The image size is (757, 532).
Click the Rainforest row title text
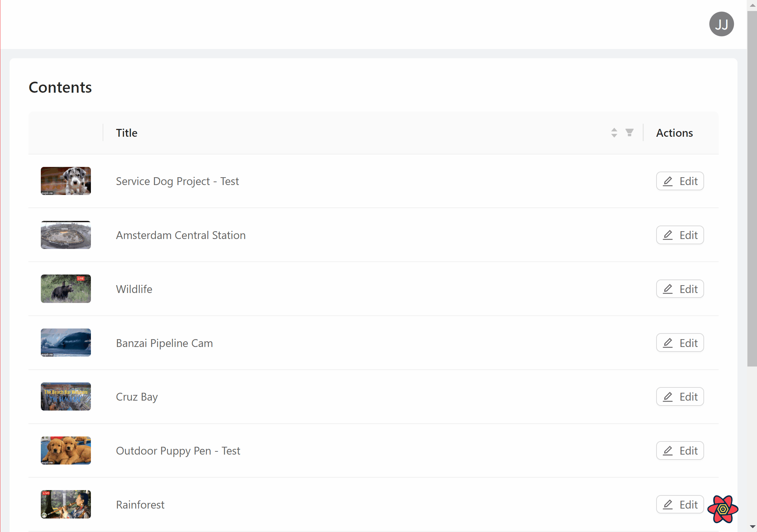(x=140, y=505)
